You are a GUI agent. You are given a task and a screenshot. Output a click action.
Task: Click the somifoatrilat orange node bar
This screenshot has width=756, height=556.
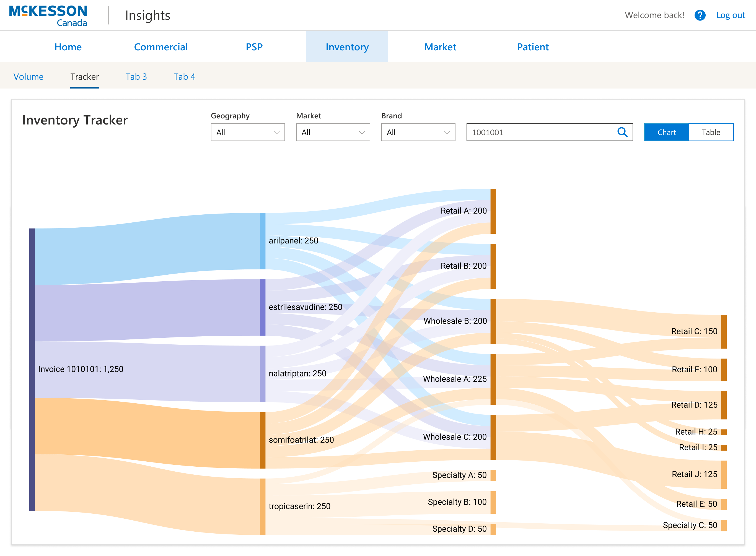click(263, 440)
